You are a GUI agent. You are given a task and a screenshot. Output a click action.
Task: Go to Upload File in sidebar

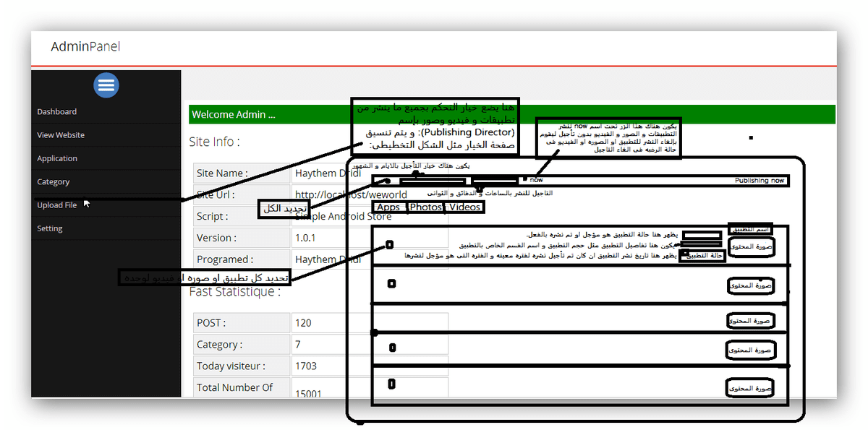pos(57,205)
